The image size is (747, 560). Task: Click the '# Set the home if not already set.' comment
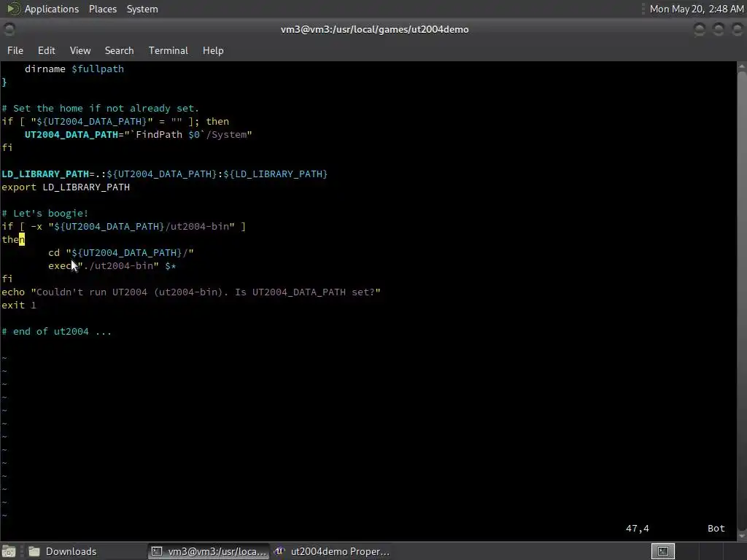click(x=100, y=109)
